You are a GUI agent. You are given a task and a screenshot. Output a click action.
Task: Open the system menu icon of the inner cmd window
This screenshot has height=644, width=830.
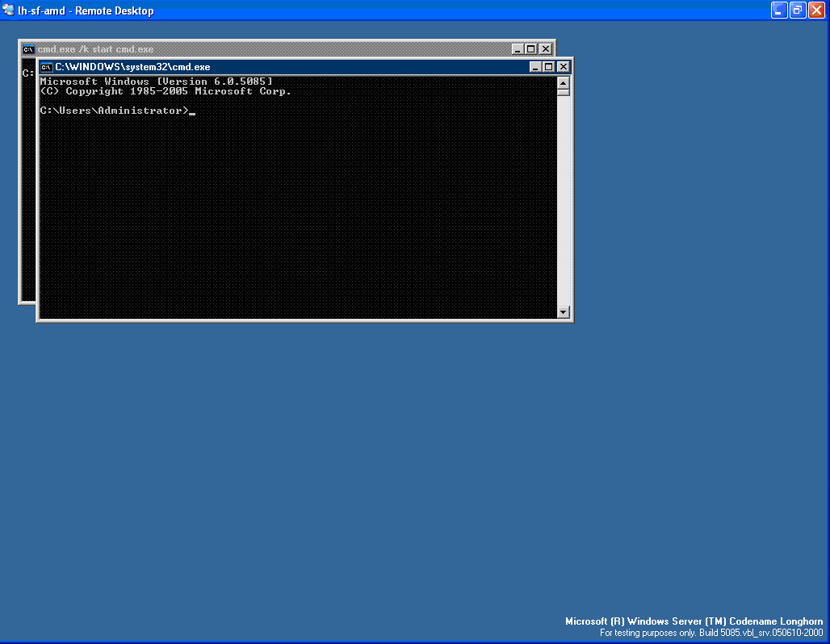48,67
